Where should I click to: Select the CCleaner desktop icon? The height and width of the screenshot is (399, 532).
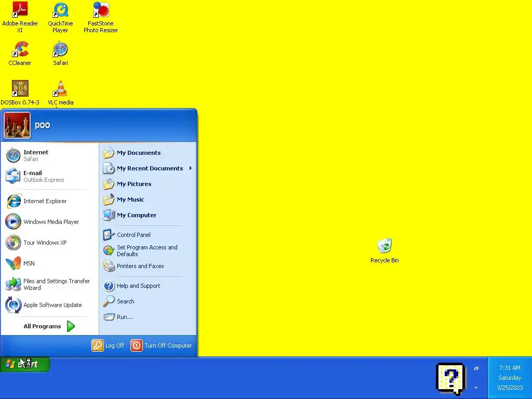(x=20, y=54)
